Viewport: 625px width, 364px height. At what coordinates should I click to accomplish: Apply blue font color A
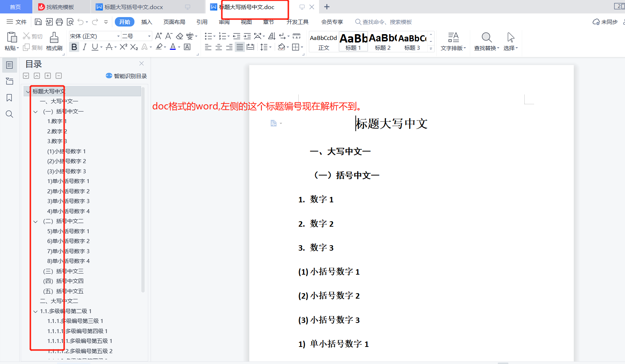click(x=173, y=47)
